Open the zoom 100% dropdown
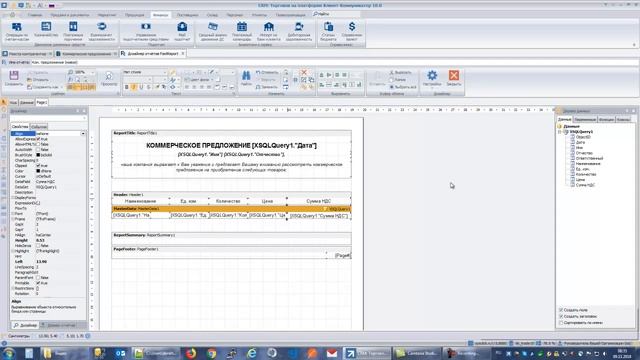 tap(92, 72)
